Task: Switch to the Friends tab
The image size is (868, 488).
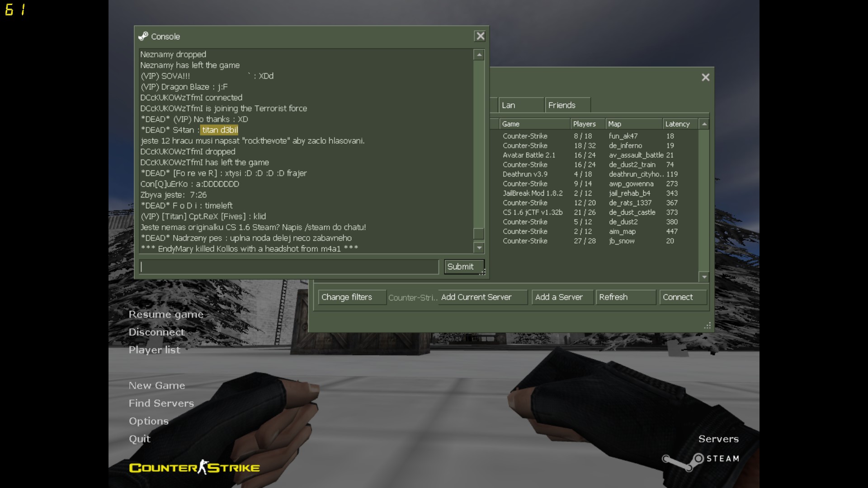Action: [x=568, y=105]
